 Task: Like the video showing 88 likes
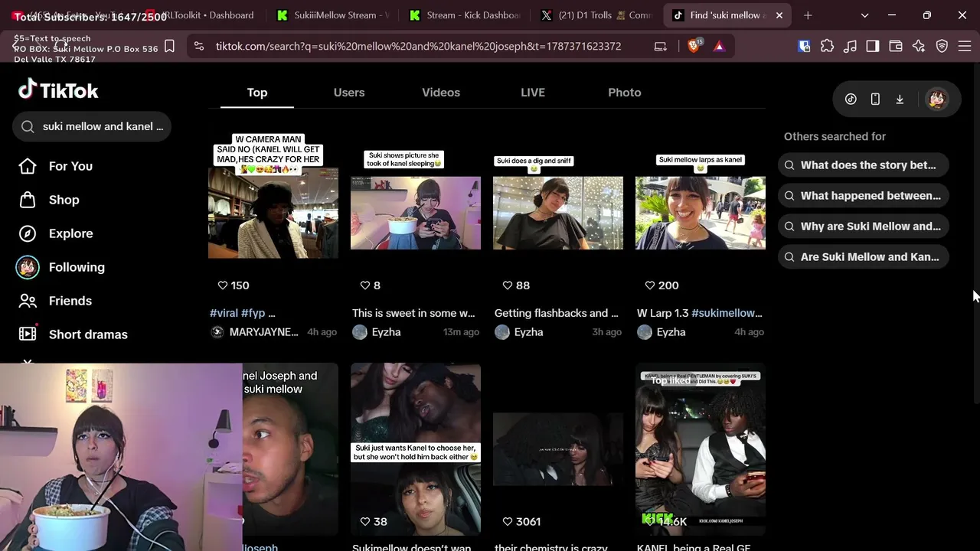[508, 285]
